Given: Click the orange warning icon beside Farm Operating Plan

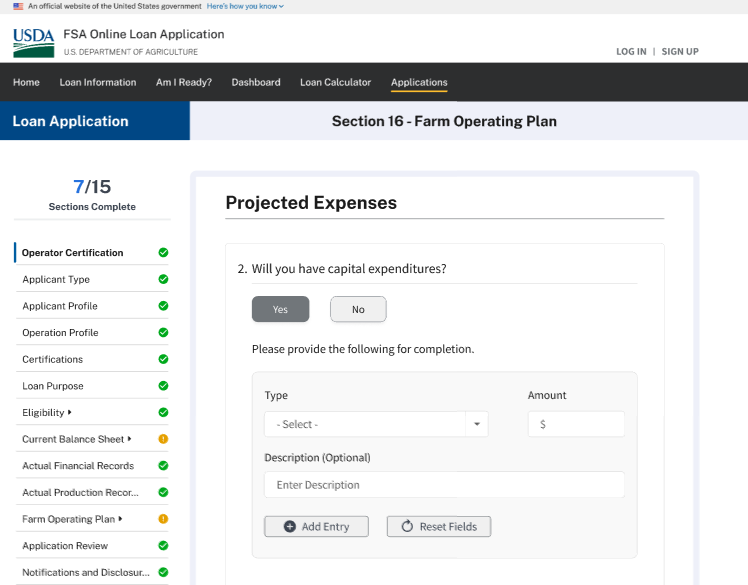Looking at the screenshot, I should pyautogui.click(x=163, y=519).
